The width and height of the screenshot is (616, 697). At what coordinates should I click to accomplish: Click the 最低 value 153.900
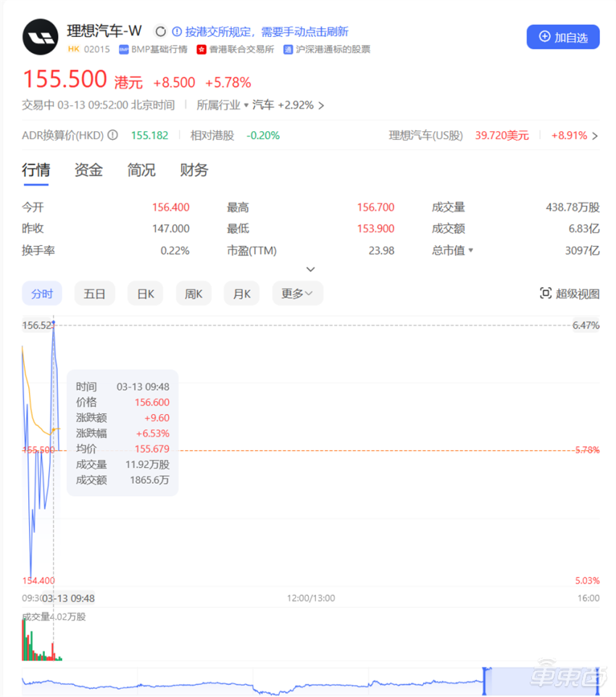[375, 228]
